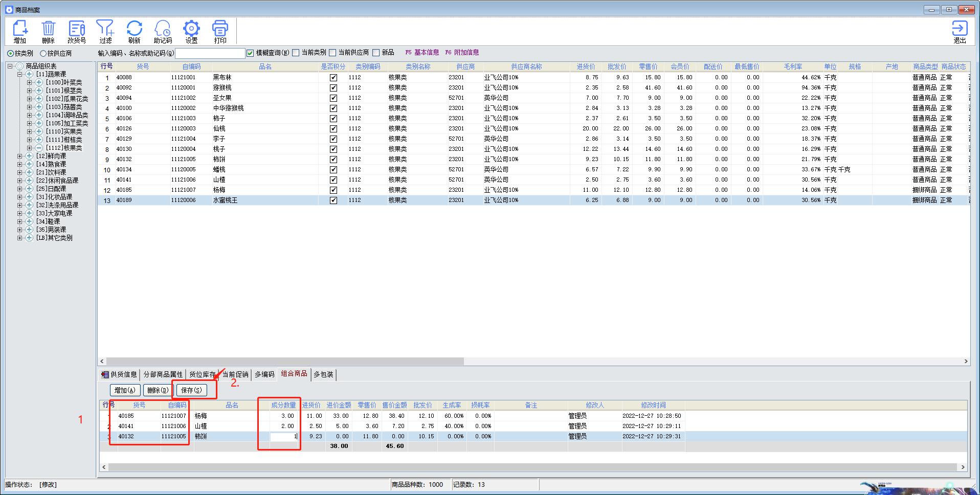Switch to the 供货信息 tab
Image resolution: width=980 pixels, height=495 pixels.
tap(120, 374)
